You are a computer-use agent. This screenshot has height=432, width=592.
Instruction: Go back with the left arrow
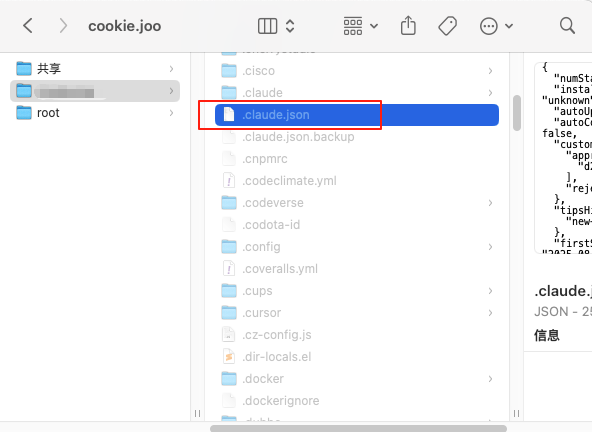(28, 26)
